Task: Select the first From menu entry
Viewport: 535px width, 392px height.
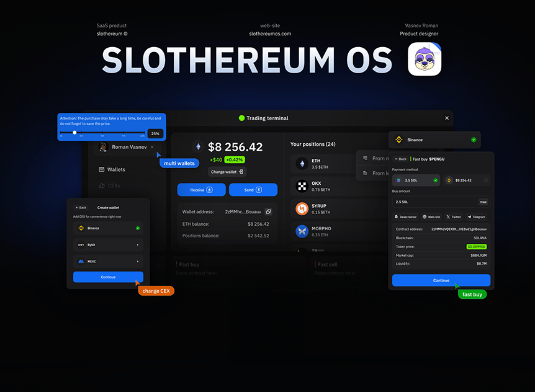Action: [x=372, y=158]
